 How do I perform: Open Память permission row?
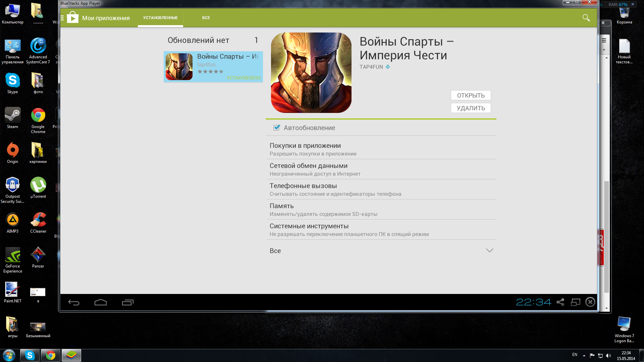tap(381, 209)
